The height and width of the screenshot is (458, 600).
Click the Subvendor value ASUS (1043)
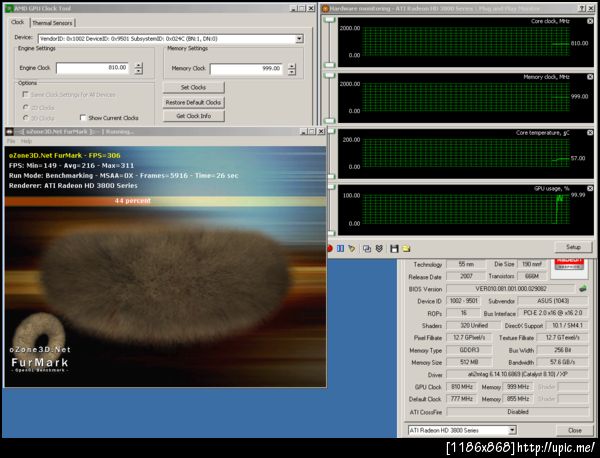click(553, 301)
